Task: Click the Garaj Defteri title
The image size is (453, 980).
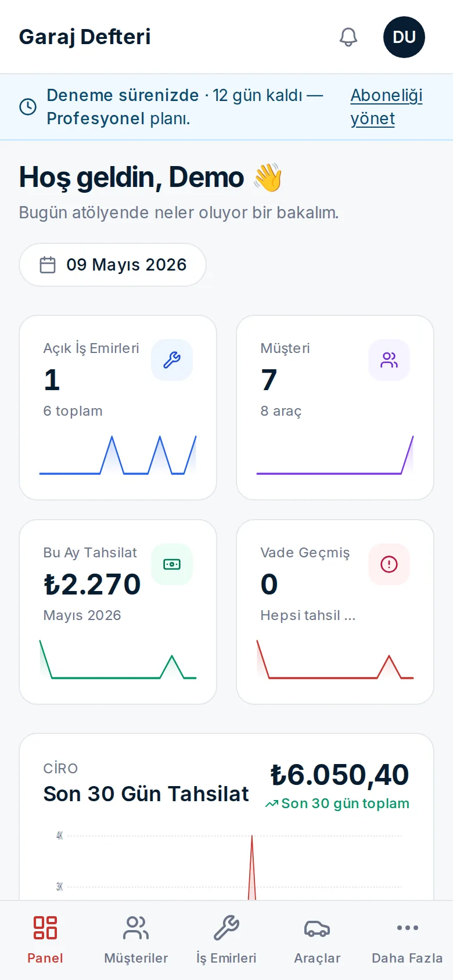Action: coord(85,37)
